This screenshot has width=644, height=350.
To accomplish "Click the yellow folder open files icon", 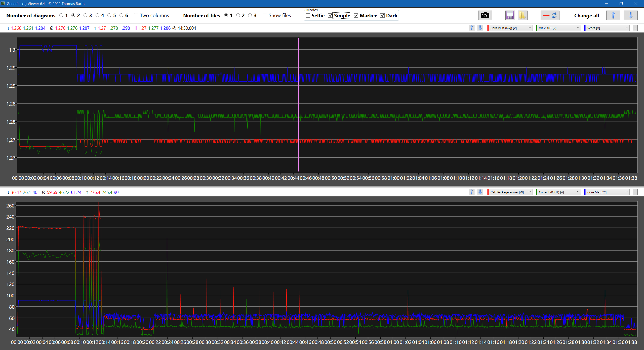I will 522,15.
